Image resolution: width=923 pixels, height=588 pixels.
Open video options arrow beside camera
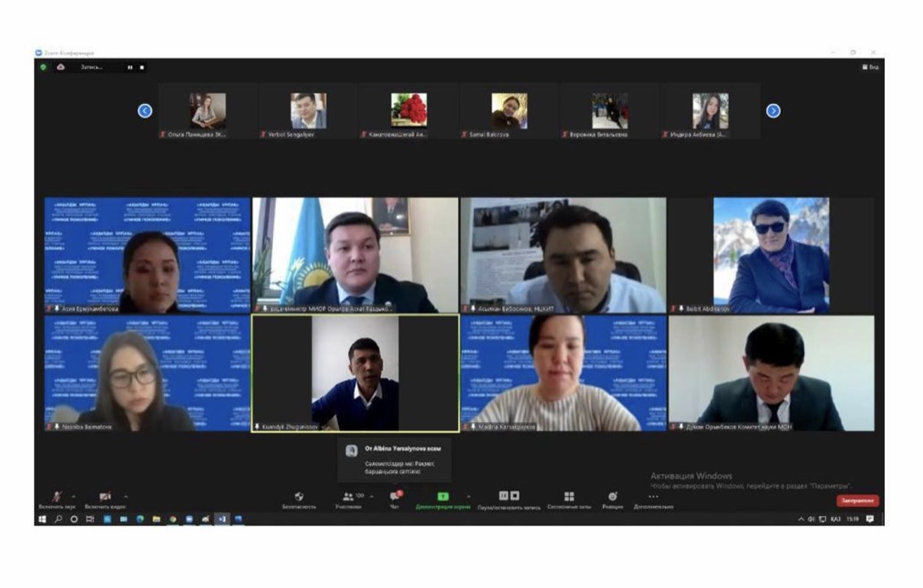tap(126, 496)
